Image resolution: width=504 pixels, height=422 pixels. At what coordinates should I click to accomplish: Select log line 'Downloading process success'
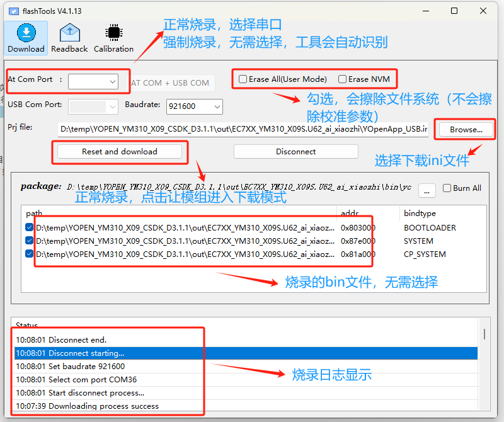coord(246,406)
